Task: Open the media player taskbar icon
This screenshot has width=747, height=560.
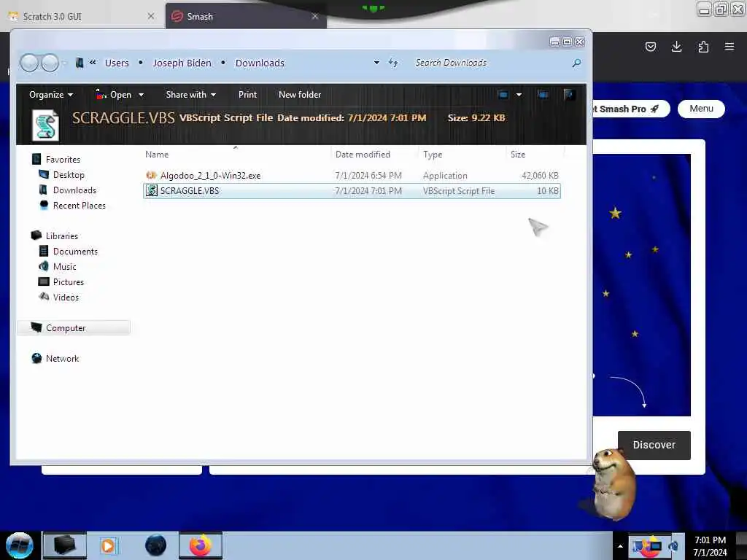Action: click(108, 545)
